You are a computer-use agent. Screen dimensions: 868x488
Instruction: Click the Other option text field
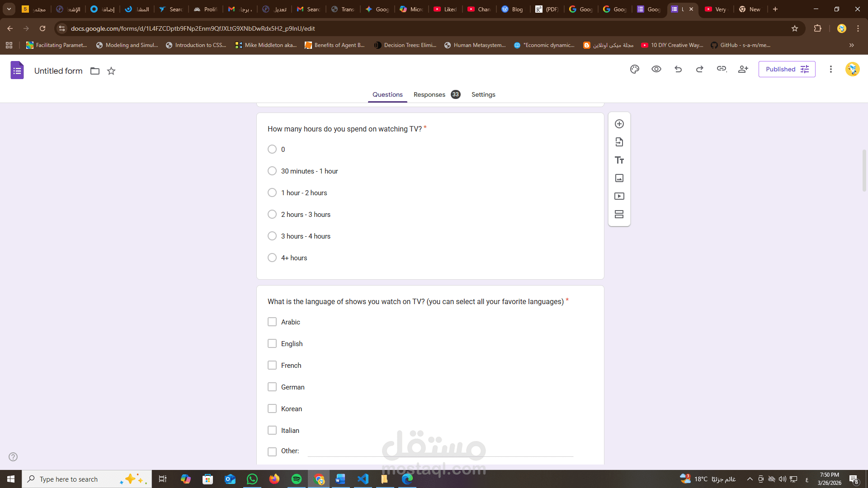pos(440,451)
